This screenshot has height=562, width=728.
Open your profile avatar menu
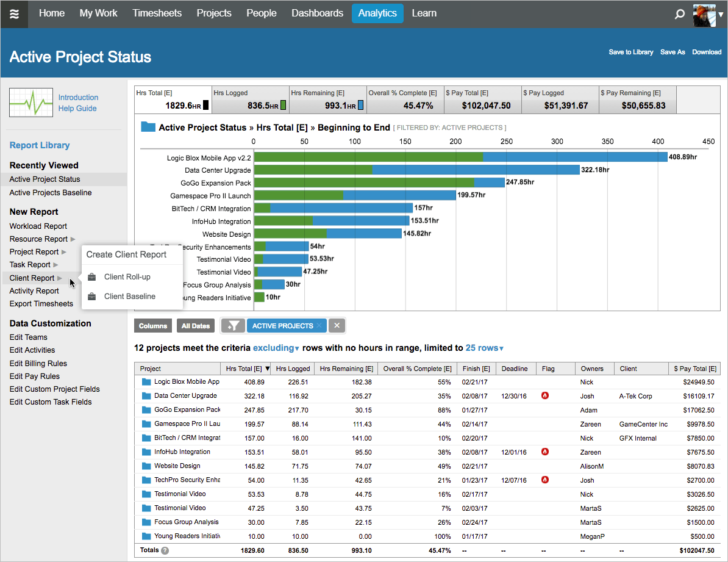(x=705, y=15)
